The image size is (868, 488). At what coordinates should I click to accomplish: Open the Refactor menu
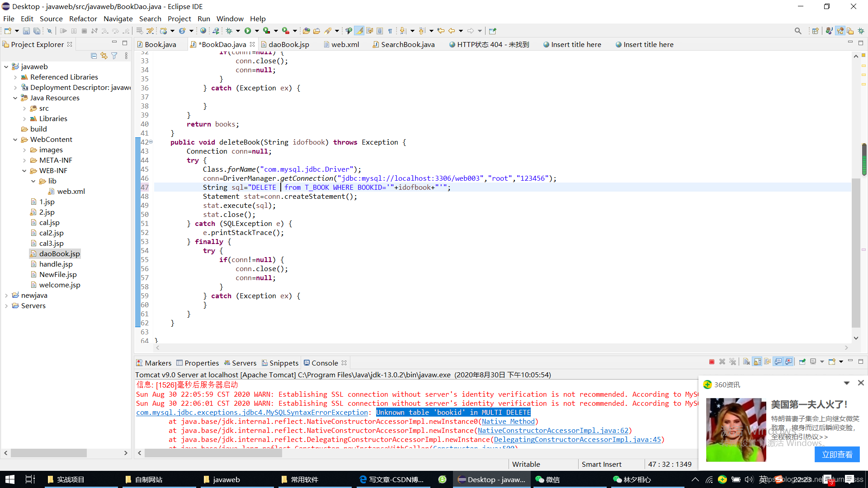tap(83, 19)
